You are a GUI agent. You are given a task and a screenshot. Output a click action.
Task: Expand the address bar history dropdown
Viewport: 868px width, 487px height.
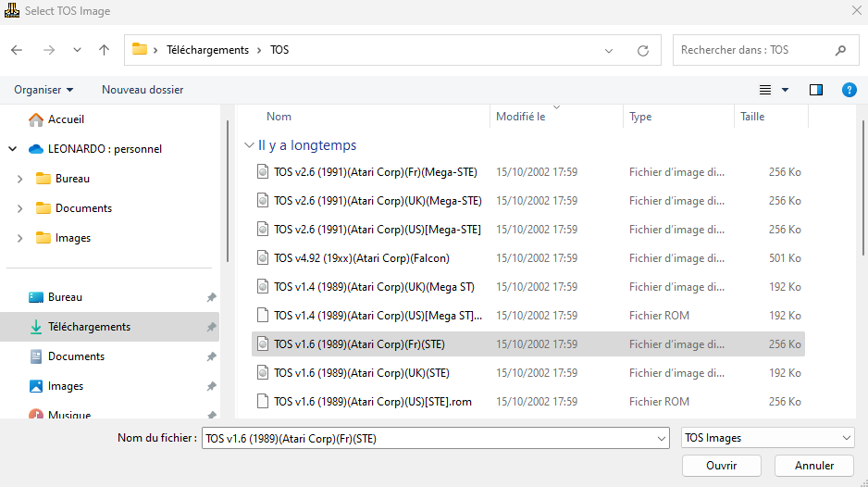click(609, 50)
